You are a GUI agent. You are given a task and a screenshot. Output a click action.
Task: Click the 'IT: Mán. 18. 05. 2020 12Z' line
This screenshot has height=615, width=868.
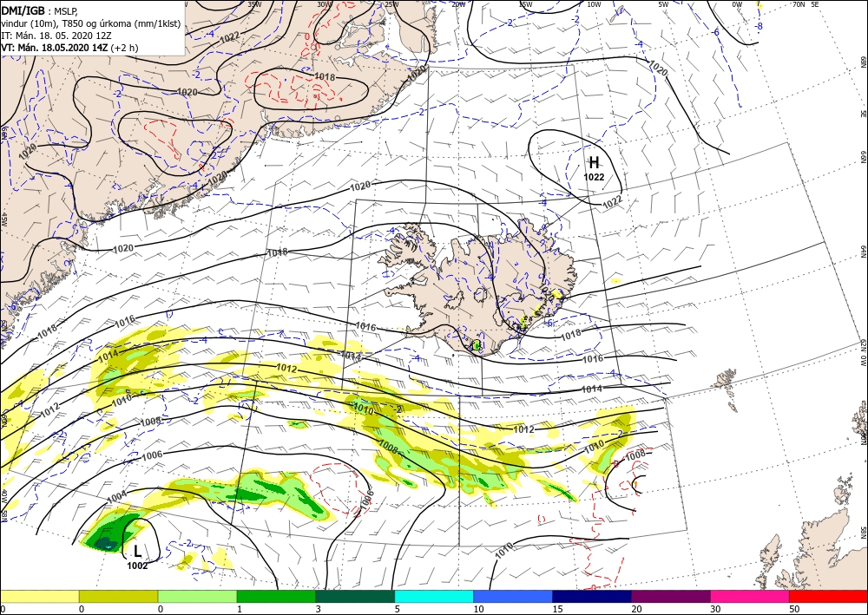pyautogui.click(x=56, y=36)
